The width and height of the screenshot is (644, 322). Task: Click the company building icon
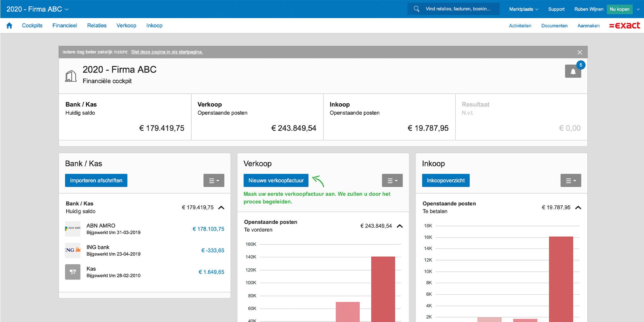[71, 76]
